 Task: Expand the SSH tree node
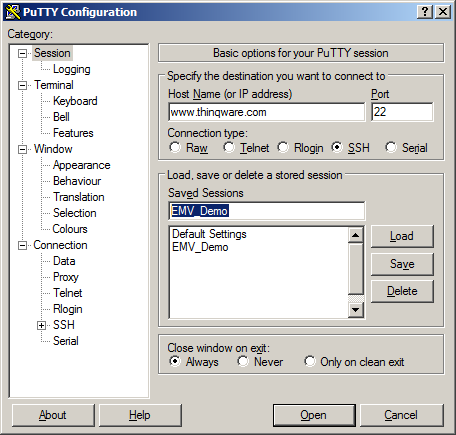41,325
